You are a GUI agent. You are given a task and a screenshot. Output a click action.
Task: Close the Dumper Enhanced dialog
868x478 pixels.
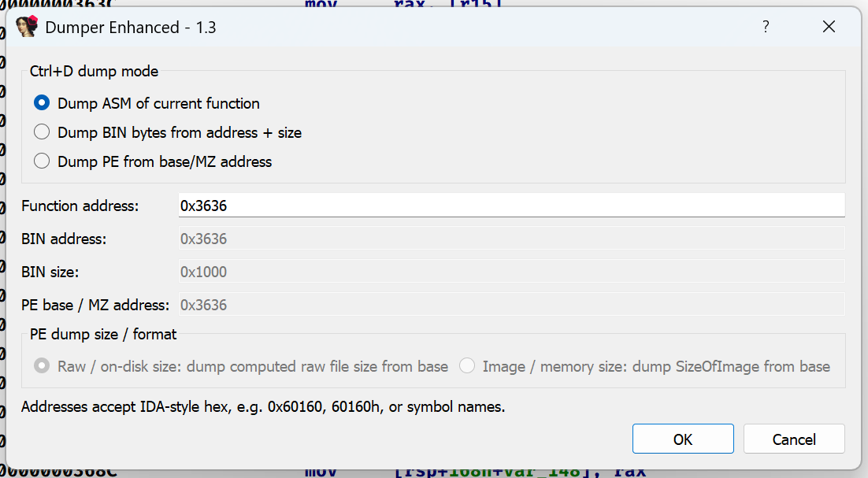point(829,27)
